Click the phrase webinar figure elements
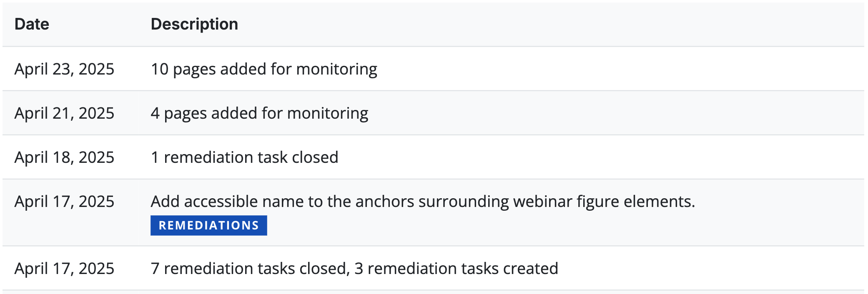The height and width of the screenshot is (294, 868). [604, 202]
